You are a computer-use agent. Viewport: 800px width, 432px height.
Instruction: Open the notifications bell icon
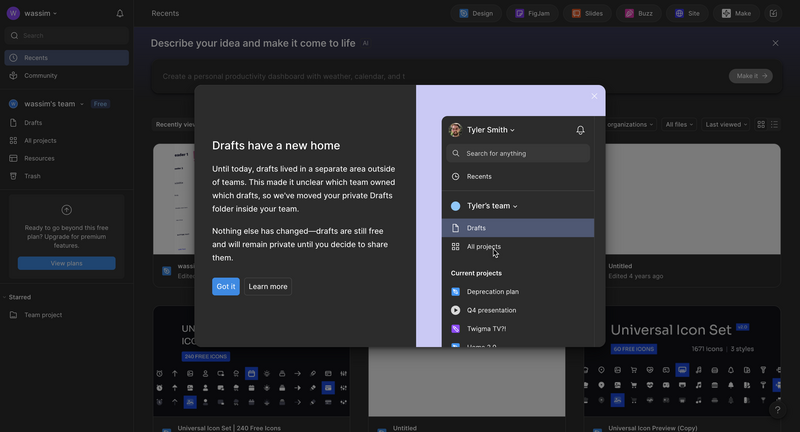coord(120,13)
